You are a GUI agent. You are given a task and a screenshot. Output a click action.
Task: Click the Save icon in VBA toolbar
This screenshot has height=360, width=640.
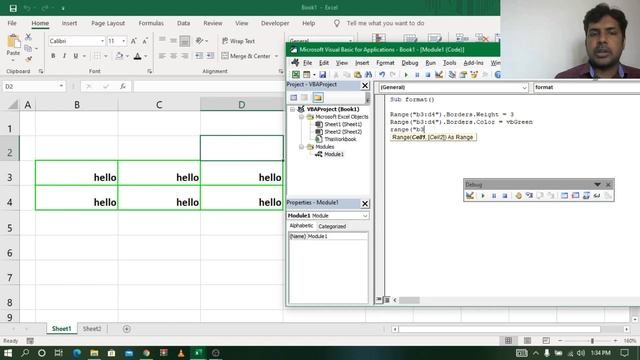click(x=322, y=75)
